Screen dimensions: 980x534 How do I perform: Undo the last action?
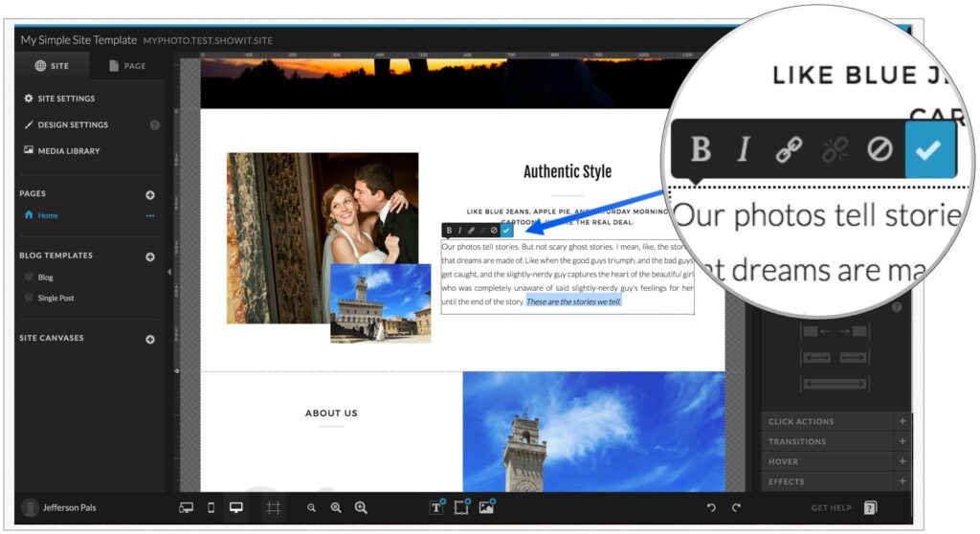pos(711,508)
